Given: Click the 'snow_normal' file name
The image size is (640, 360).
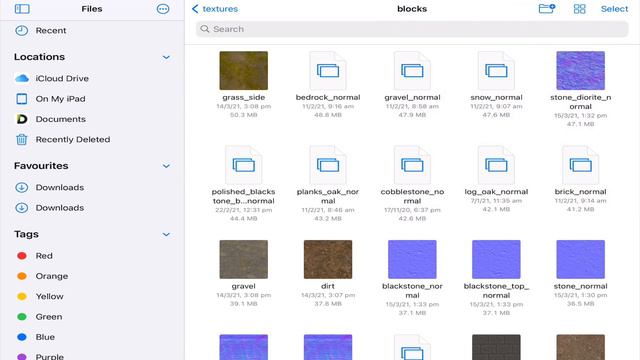Looking at the screenshot, I should (496, 97).
